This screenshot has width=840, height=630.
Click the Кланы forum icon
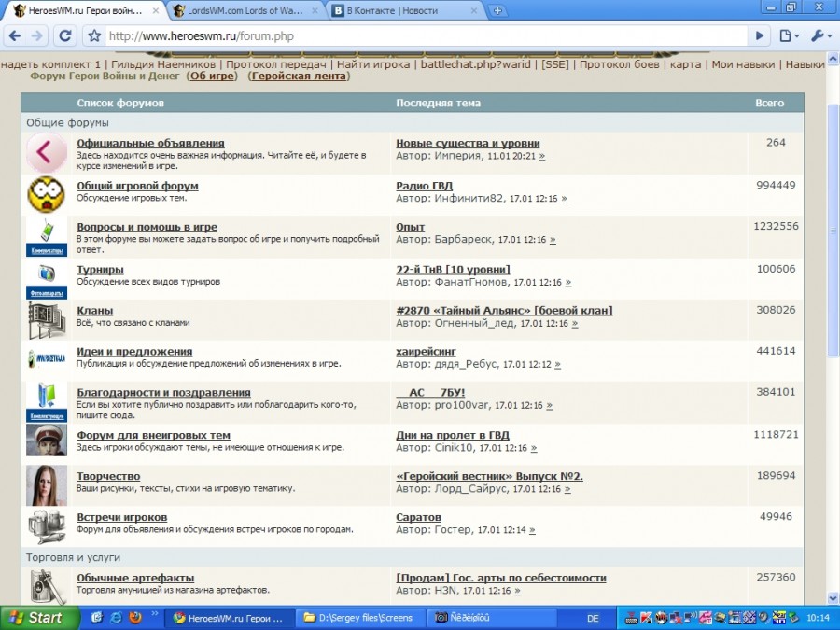[x=47, y=320]
